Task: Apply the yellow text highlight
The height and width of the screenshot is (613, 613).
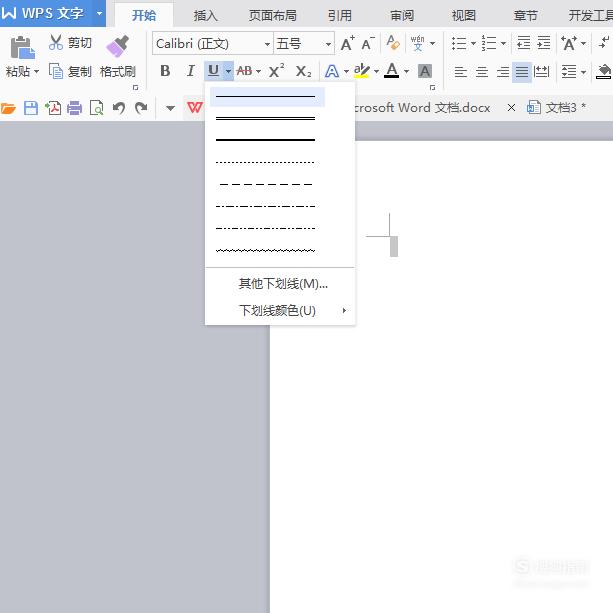Action: coord(362,71)
